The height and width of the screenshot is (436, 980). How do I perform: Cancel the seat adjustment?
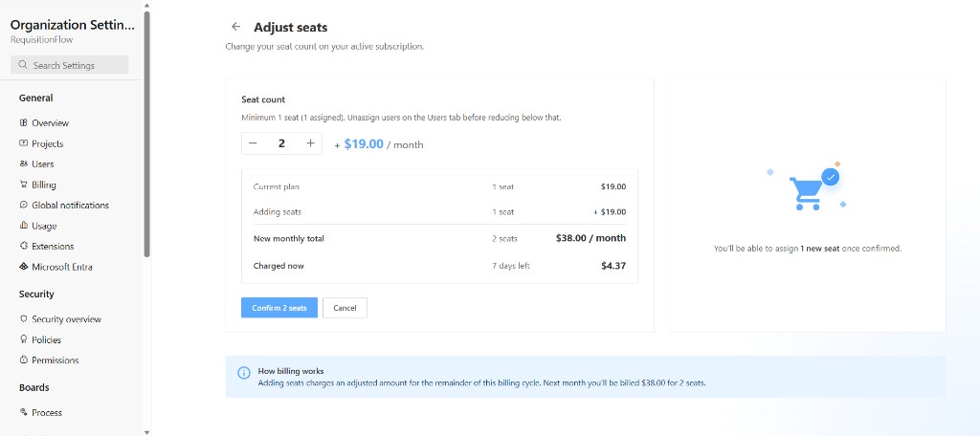tap(345, 308)
